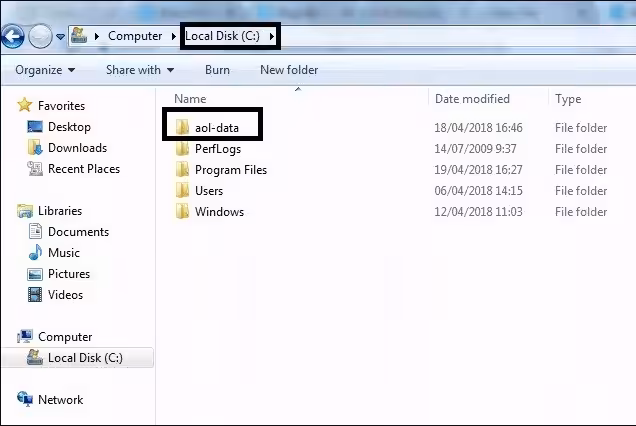Open the Documents library
This screenshot has height=426, width=636.
tap(79, 232)
